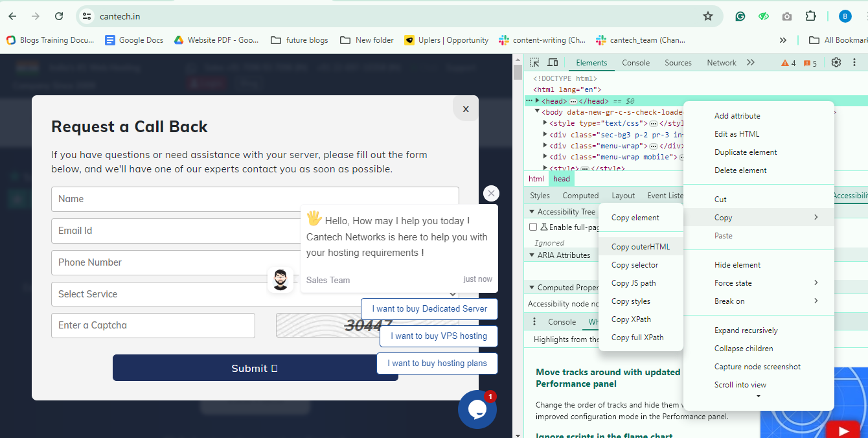The width and height of the screenshot is (868, 438).
Task: Open All Bookmarks folder
Action: [838, 40]
